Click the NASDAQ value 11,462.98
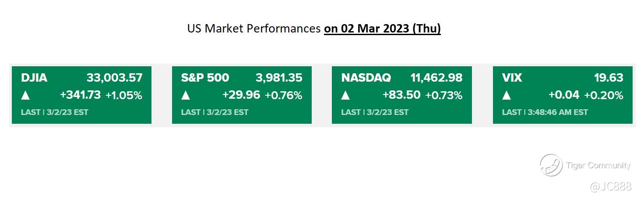 pyautogui.click(x=436, y=78)
